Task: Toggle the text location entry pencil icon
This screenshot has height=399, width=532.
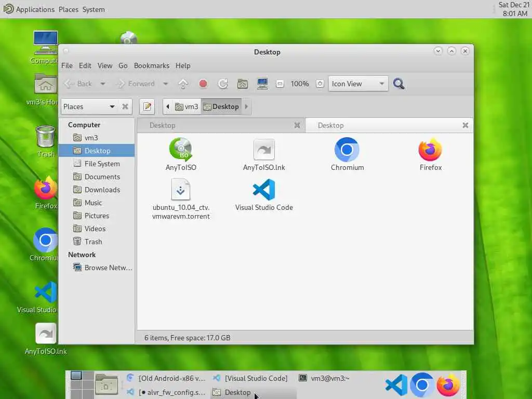Action: (147, 107)
